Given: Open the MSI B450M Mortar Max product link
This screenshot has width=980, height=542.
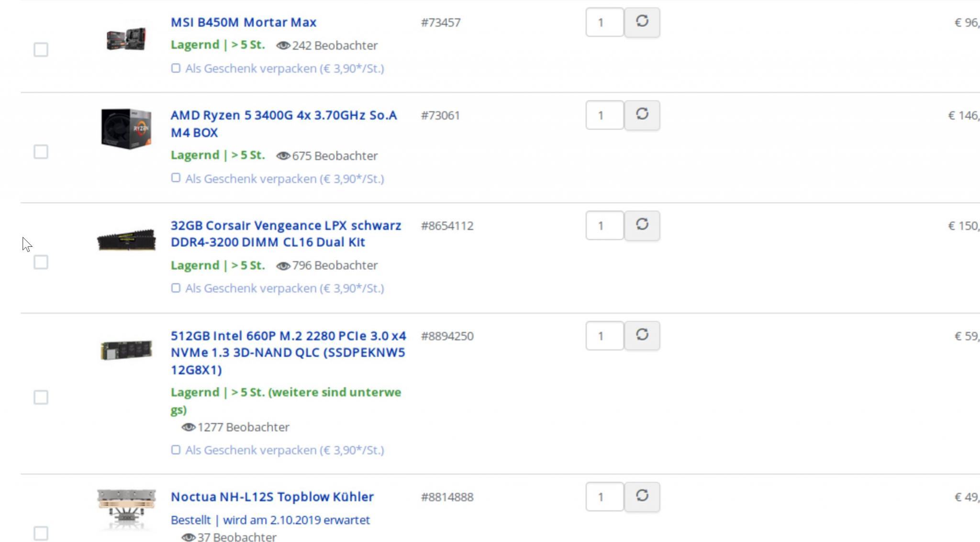Looking at the screenshot, I should (243, 22).
